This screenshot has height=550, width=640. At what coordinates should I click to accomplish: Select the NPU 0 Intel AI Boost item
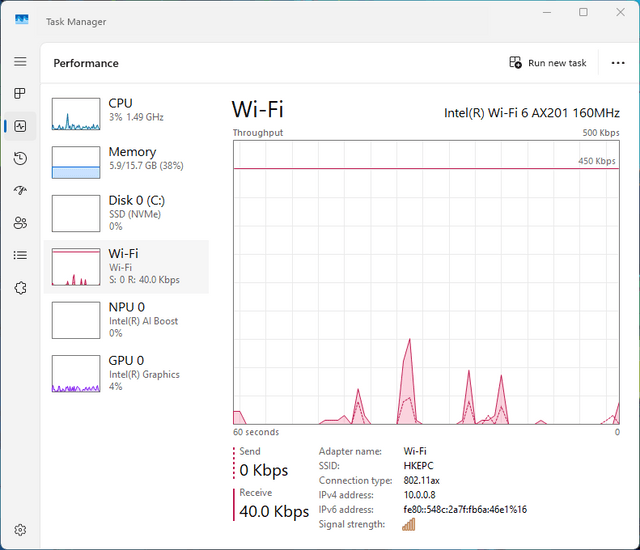pyautogui.click(x=126, y=320)
